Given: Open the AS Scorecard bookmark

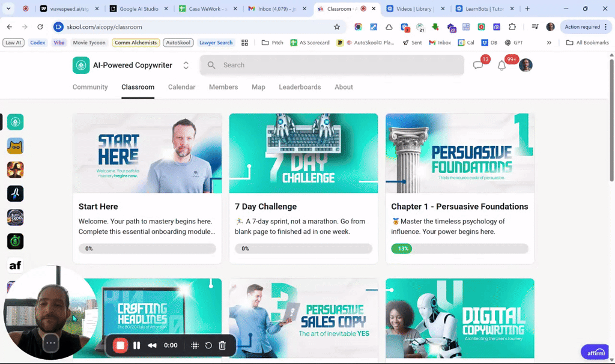Looking at the screenshot, I should [x=310, y=43].
